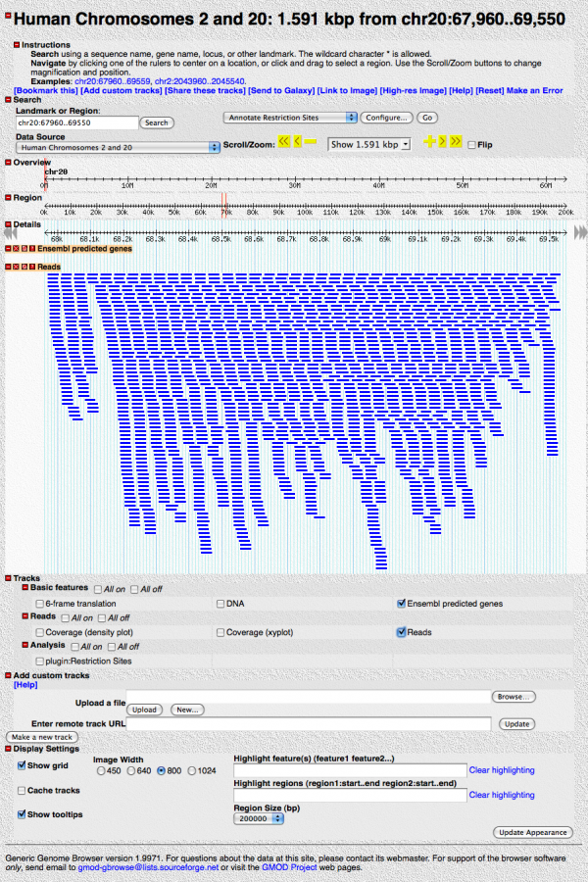Uncheck Ensembl predicted genes in Tracks
The height and width of the screenshot is (882, 588).
[401, 604]
